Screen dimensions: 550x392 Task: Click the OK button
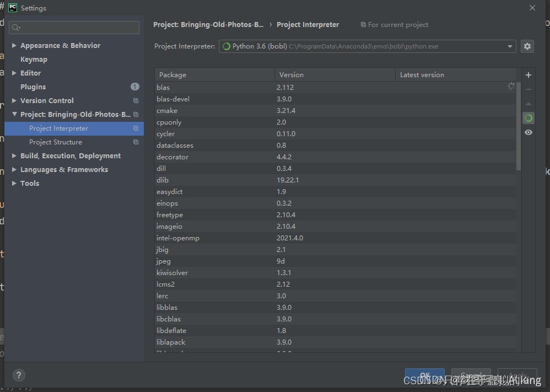425,375
